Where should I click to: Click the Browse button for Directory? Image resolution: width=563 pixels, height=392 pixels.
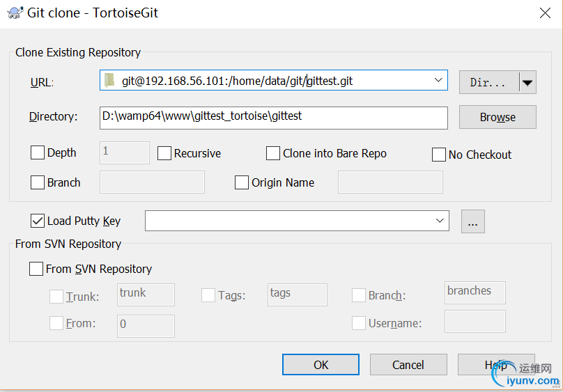(x=498, y=117)
